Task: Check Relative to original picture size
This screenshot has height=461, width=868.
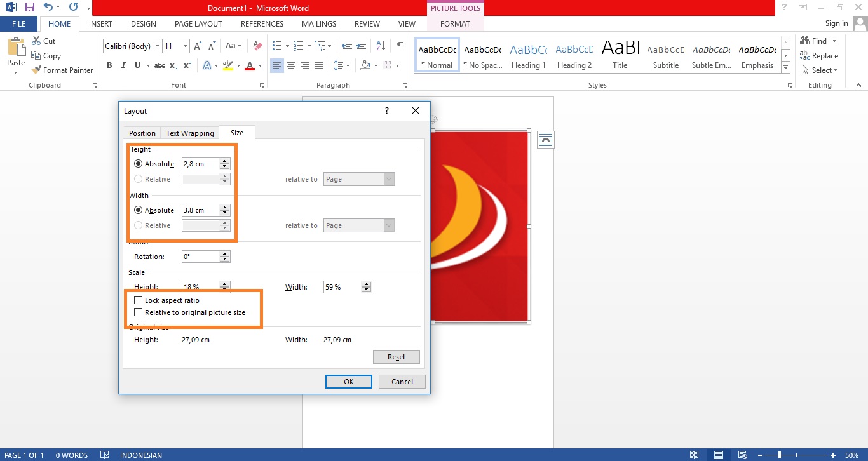Action: coord(138,312)
